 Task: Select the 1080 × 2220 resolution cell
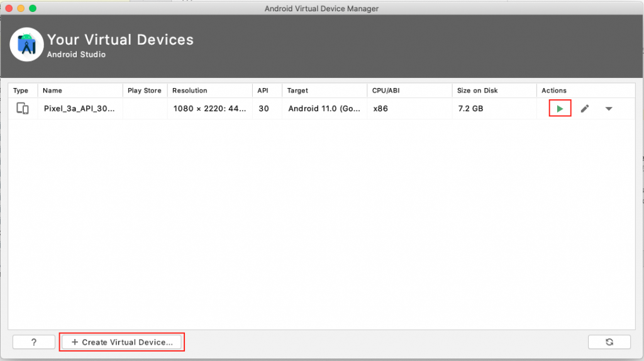[209, 108]
